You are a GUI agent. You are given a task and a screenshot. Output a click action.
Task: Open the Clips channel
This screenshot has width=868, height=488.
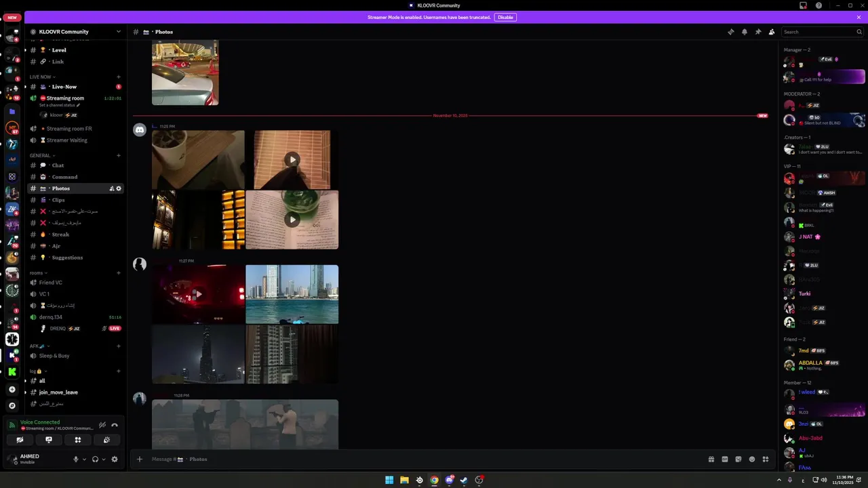click(x=75, y=200)
